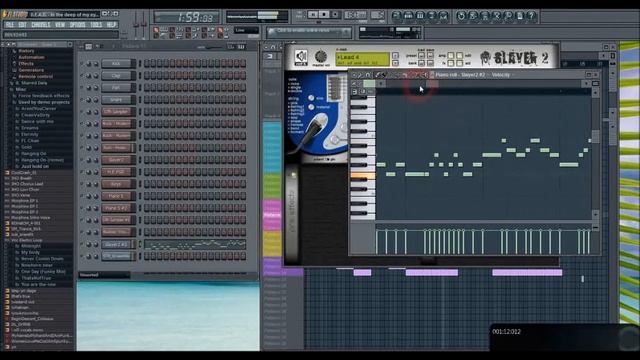Click the step sequencer keyboard editor icon
The width and height of the screenshot is (640, 360).
click(x=241, y=47)
